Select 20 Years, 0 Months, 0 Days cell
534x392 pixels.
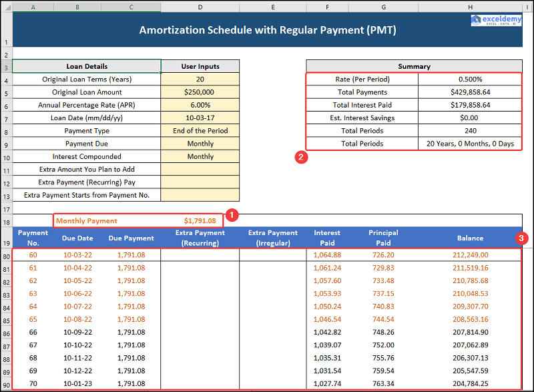pyautogui.click(x=470, y=144)
